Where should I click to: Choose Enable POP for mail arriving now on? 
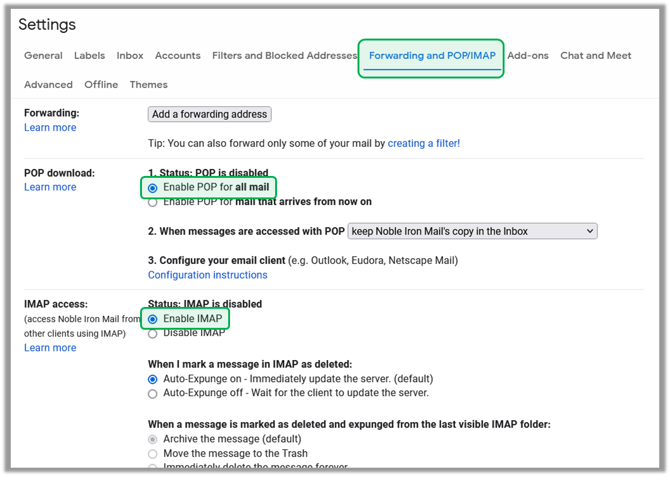153,202
